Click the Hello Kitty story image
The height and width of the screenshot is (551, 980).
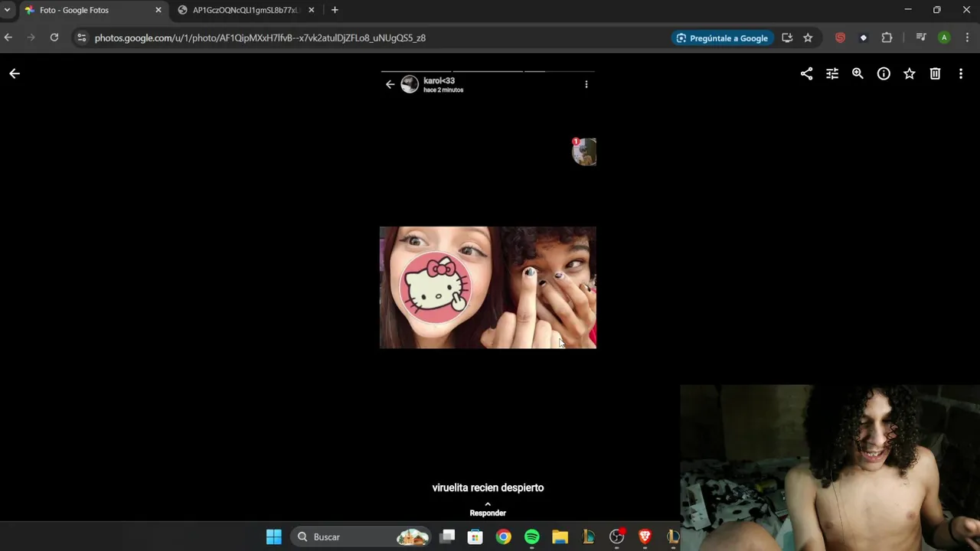[488, 288]
